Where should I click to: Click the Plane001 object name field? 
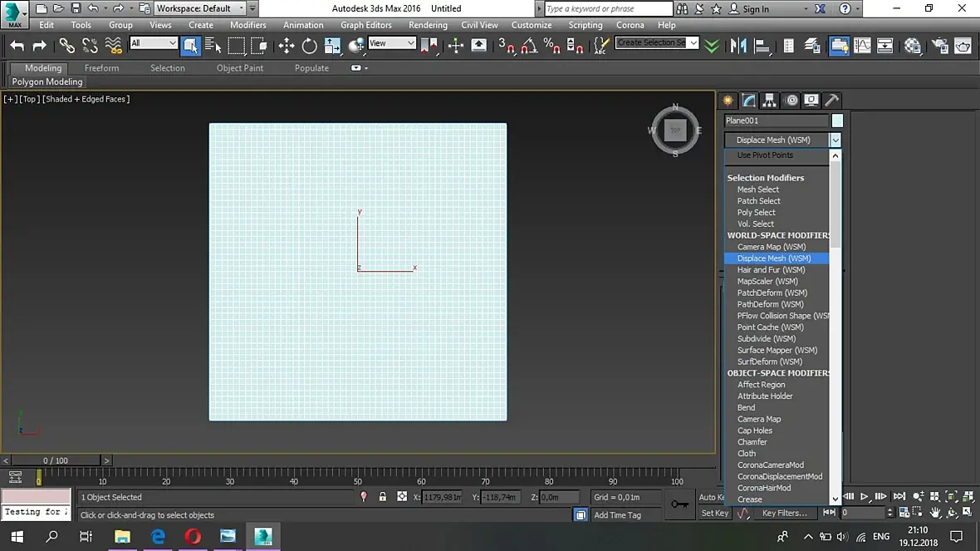click(x=776, y=121)
